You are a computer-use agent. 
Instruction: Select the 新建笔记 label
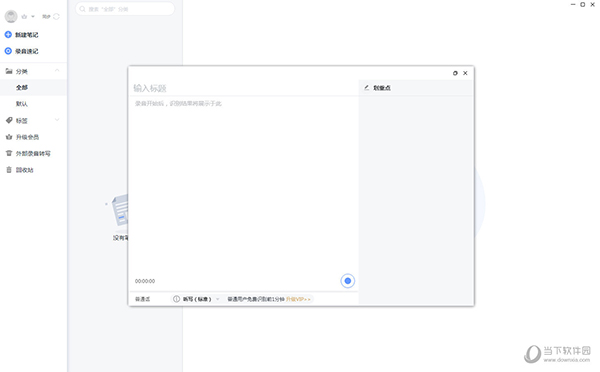coord(26,35)
